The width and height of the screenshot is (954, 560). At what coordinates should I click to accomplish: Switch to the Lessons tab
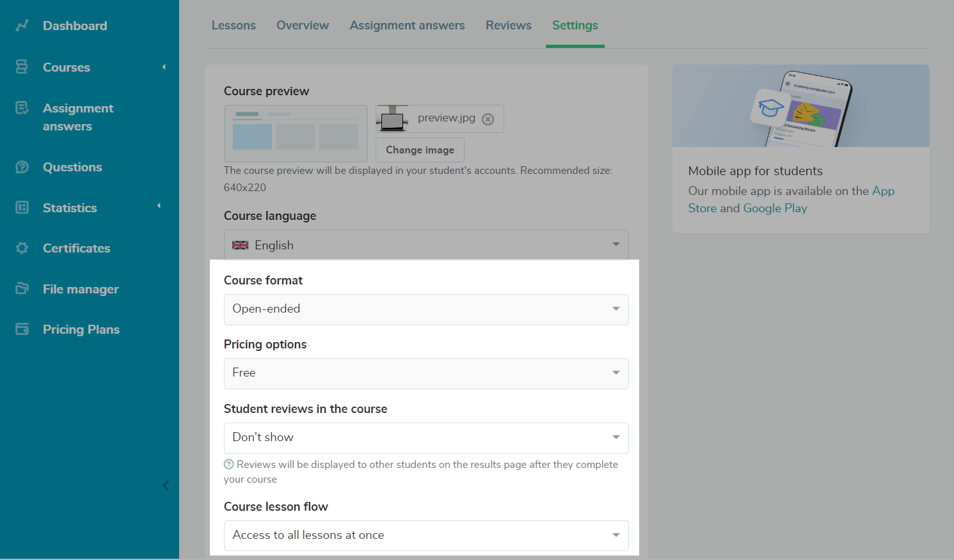(x=234, y=26)
